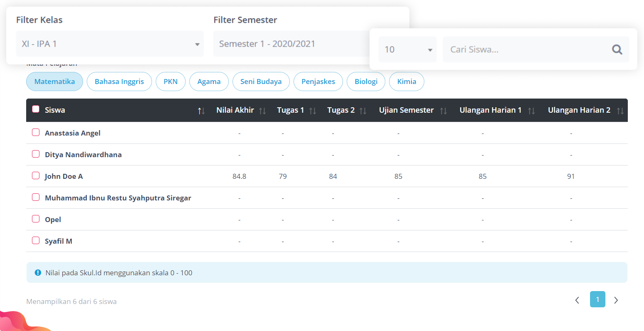Open the Filter Semester dropdown
644x331 pixels.
point(291,44)
